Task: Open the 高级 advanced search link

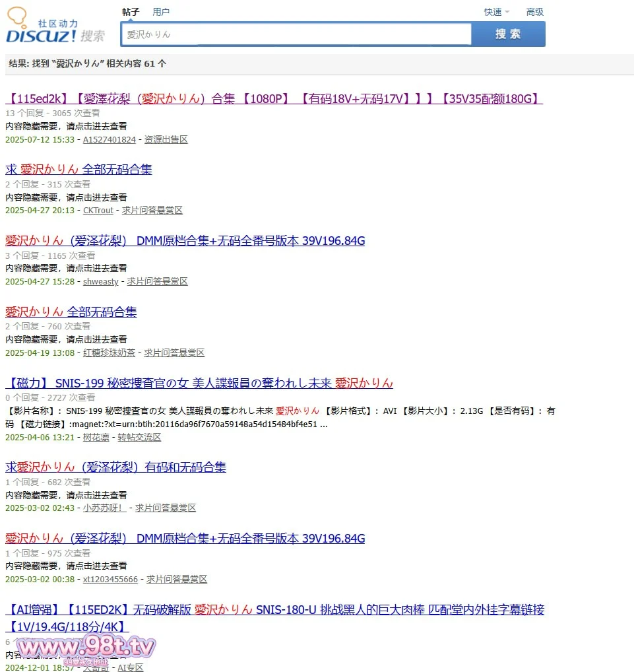Action: (x=534, y=12)
